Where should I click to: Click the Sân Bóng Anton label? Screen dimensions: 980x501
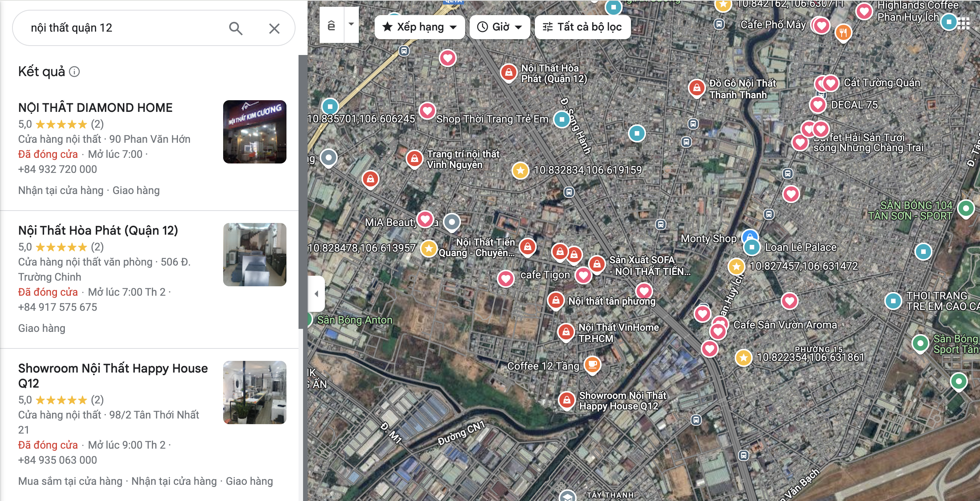(355, 320)
